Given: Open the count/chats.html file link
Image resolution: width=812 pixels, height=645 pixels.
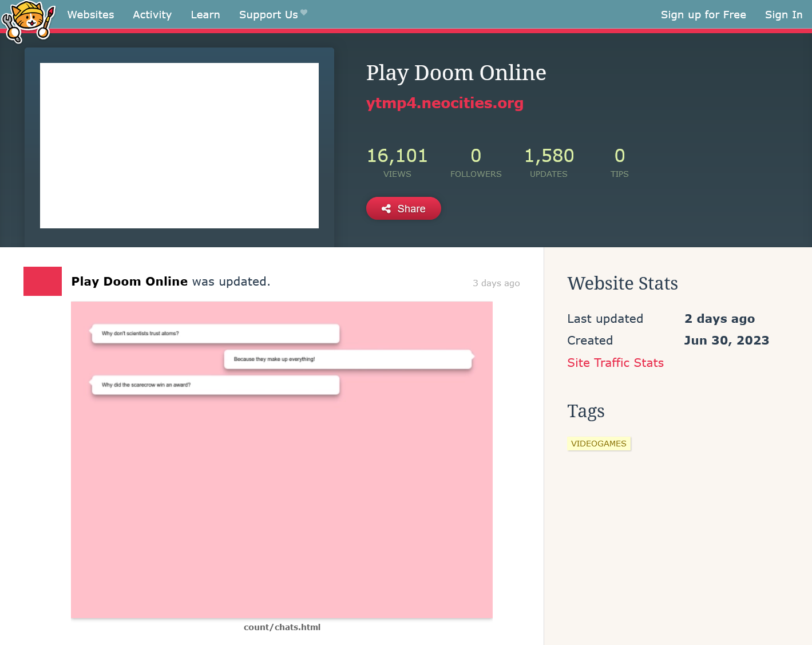Looking at the screenshot, I should (x=282, y=627).
